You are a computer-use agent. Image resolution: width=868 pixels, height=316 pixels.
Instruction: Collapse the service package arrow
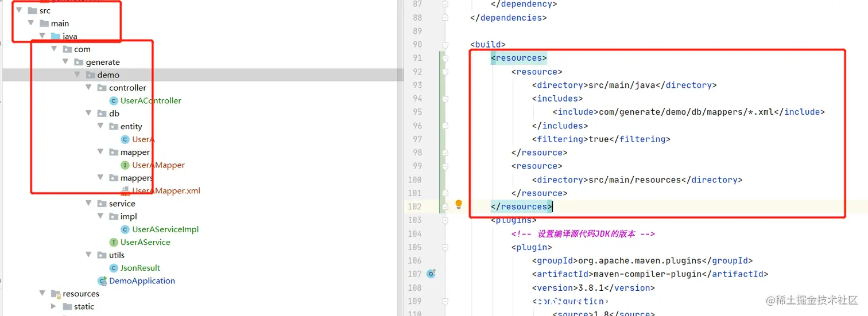[x=88, y=203]
